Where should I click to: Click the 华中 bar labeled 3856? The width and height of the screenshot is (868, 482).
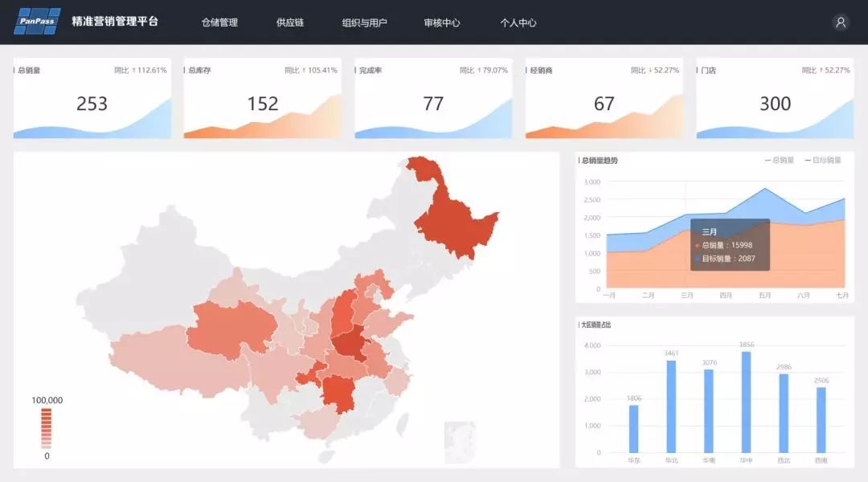coord(746,402)
